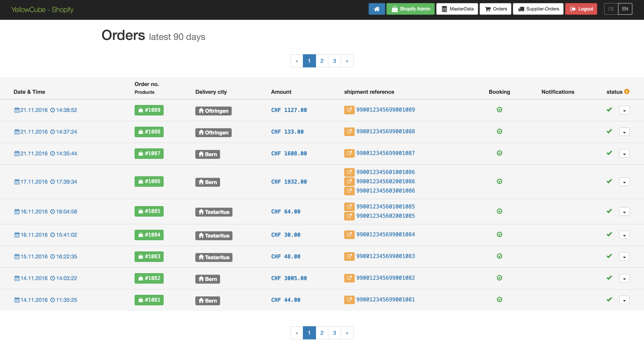
Task: Expand the status dropdown for order #1089
Action: [x=624, y=110]
